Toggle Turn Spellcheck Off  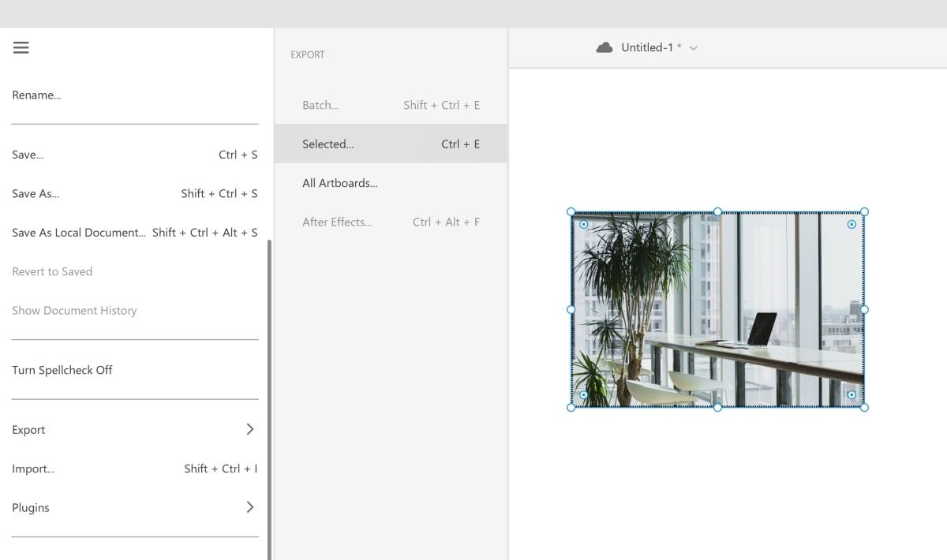tap(62, 369)
